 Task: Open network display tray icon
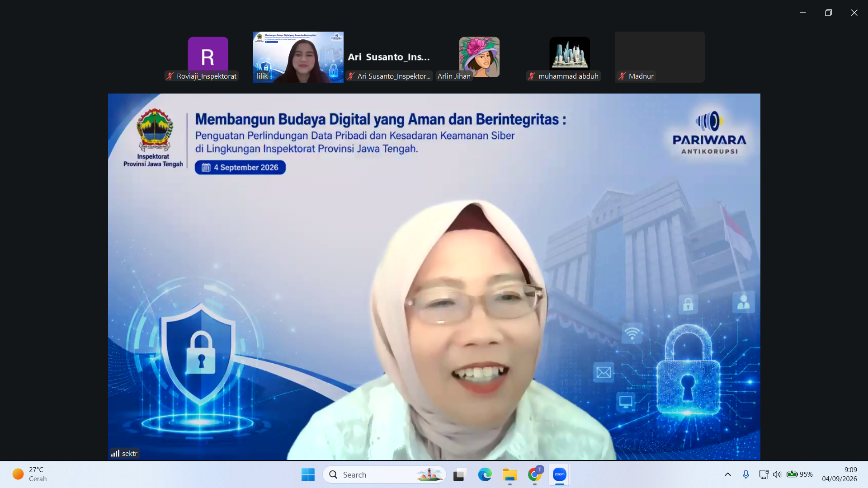point(764,474)
